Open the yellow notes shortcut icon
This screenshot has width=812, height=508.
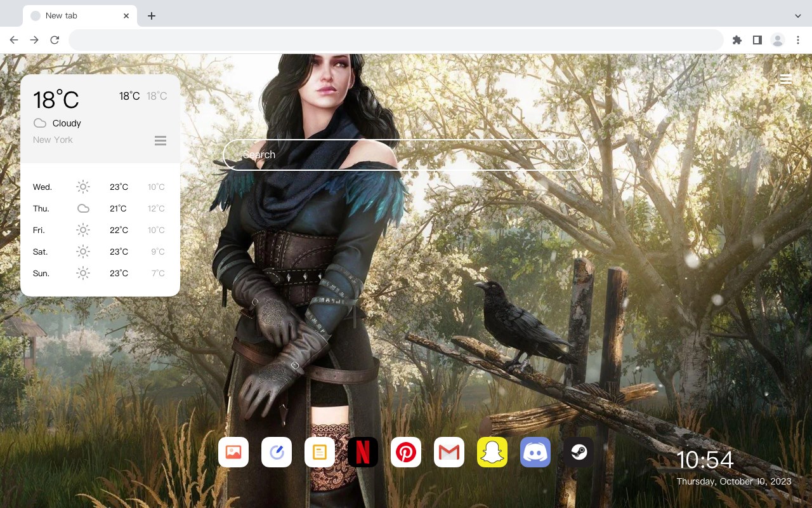[320, 452]
